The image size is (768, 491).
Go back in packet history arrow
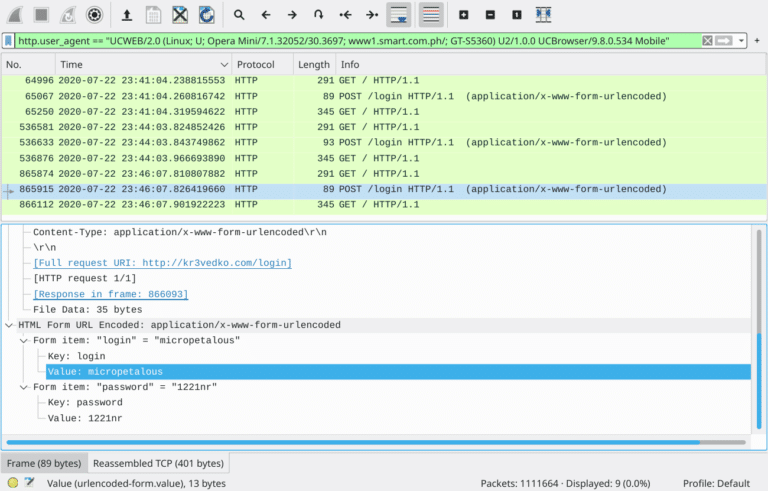(x=265, y=15)
